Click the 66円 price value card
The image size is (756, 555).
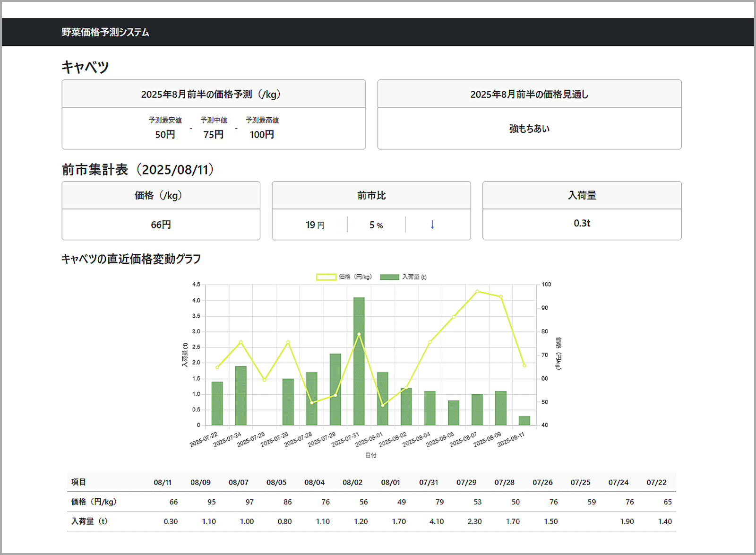pyautogui.click(x=161, y=225)
